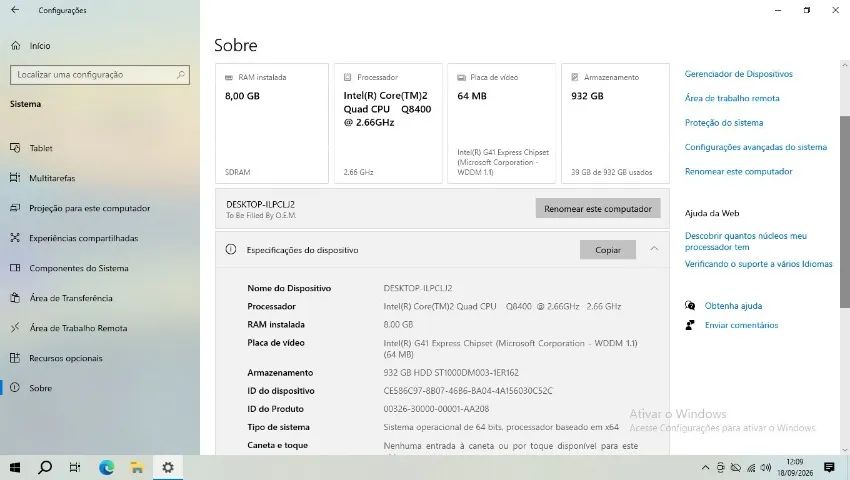The image size is (850, 480).
Task: Select Sobre menu item
Action: tap(41, 388)
